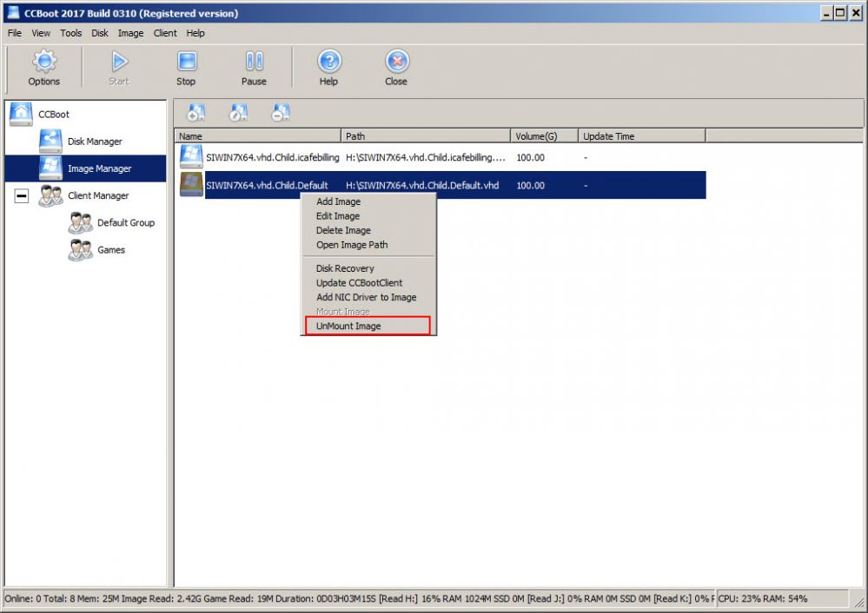Click the CCBoot home icon in tree
The image size is (868, 613).
click(21, 114)
